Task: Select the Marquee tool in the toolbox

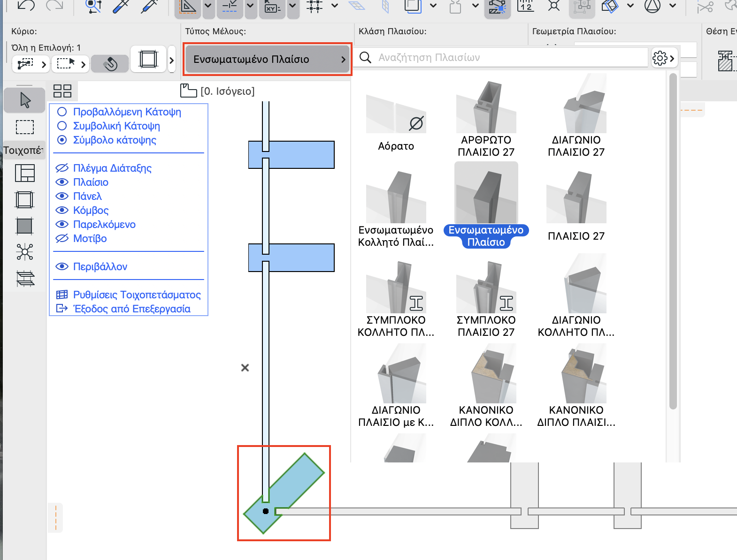Action: coord(25,127)
